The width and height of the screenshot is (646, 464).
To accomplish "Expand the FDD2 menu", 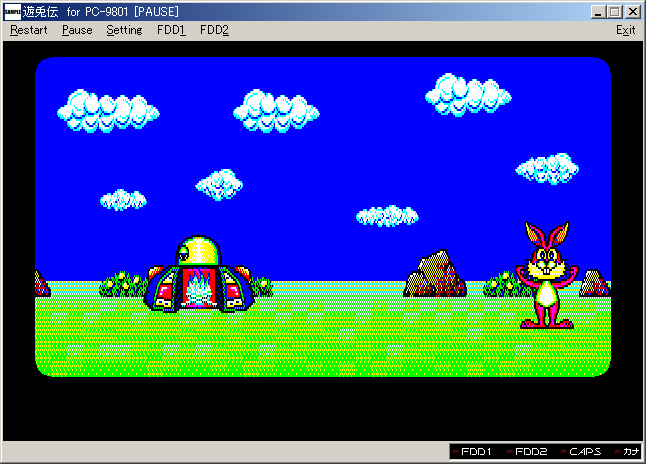I will tap(214, 30).
